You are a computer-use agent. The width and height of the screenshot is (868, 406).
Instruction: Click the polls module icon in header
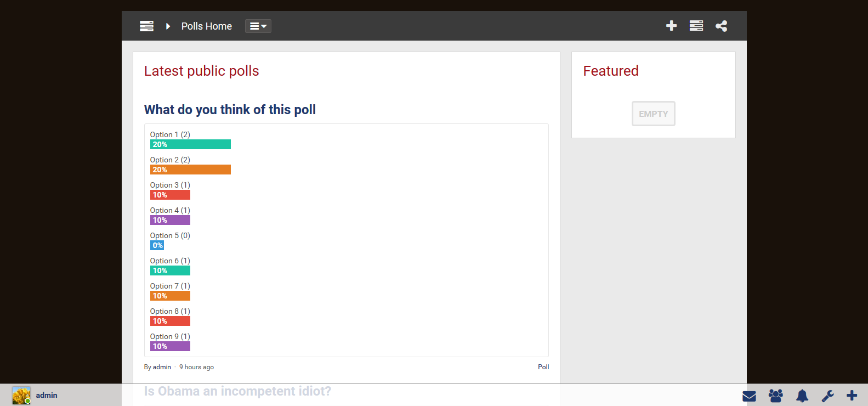pyautogui.click(x=146, y=26)
